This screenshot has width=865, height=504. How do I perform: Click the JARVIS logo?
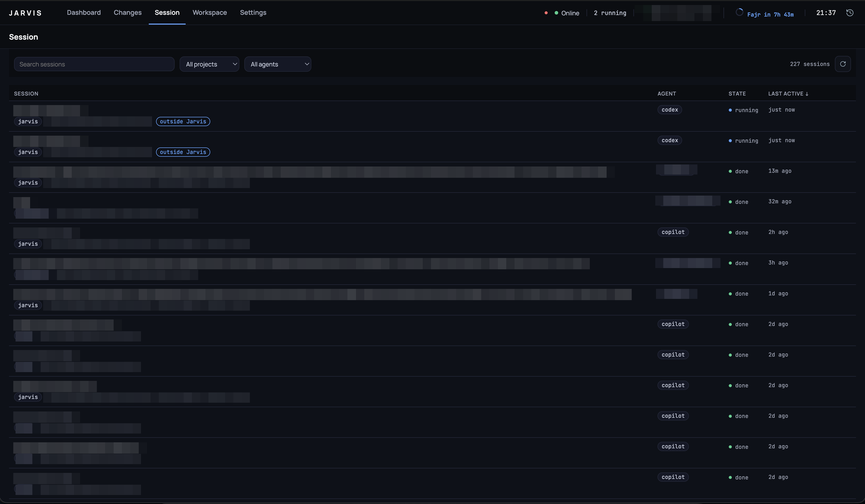click(x=25, y=13)
